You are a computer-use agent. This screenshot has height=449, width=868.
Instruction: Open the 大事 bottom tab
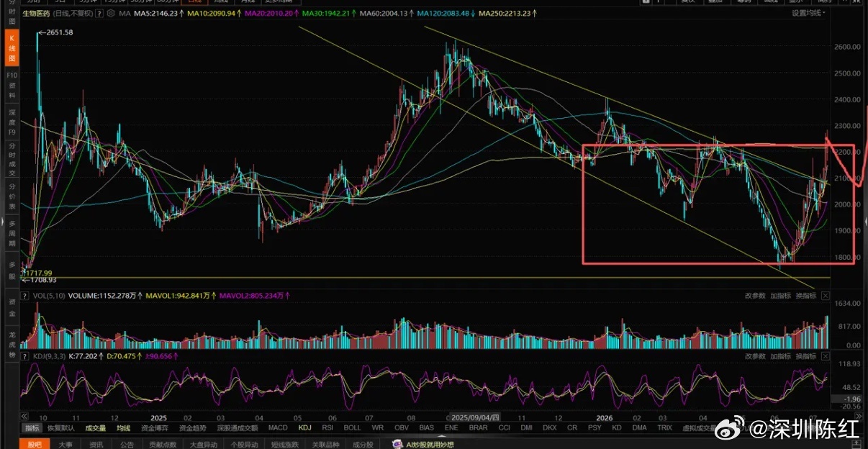click(65, 445)
